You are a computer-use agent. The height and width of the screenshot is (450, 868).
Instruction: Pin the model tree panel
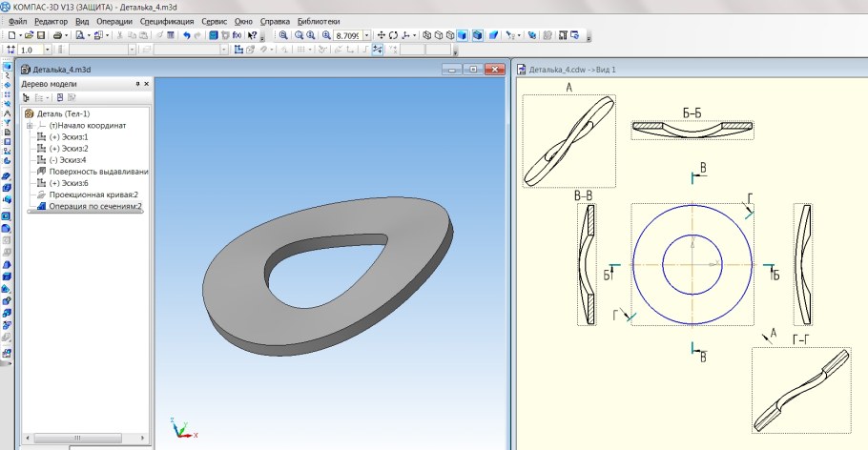[136, 84]
